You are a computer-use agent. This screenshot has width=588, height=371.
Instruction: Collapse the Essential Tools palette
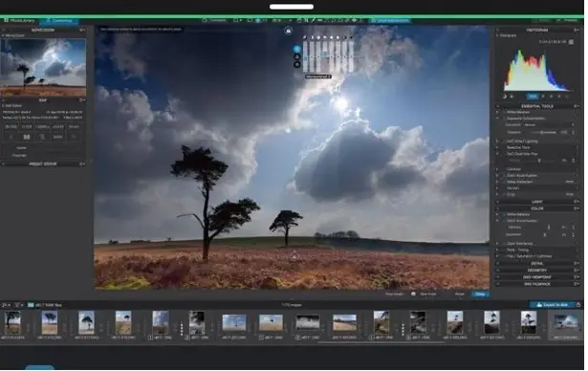[537, 106]
